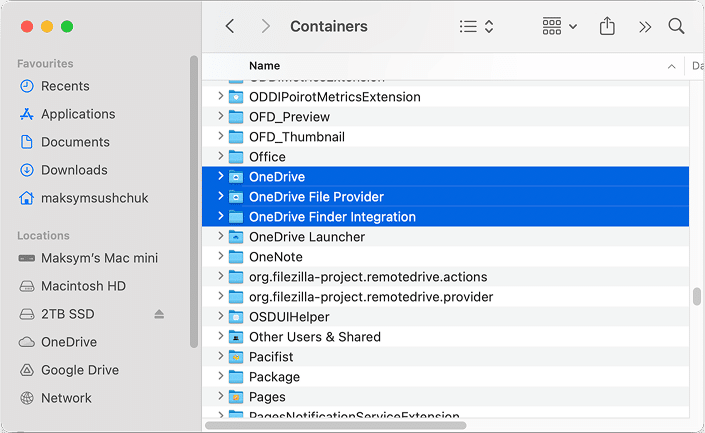Select the OSDUIHelper folder
The image size is (705, 433).
point(445,317)
